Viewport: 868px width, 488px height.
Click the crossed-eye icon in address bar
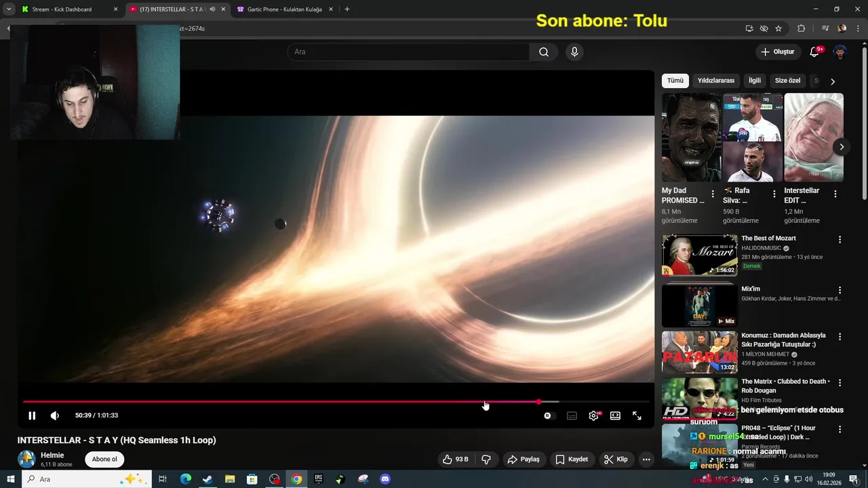click(764, 28)
